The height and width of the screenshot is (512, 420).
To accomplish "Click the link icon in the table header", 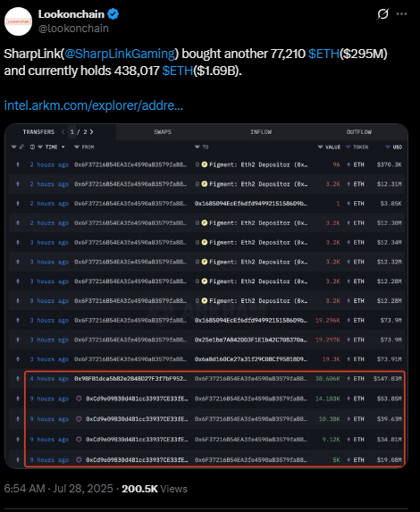I will (21, 147).
